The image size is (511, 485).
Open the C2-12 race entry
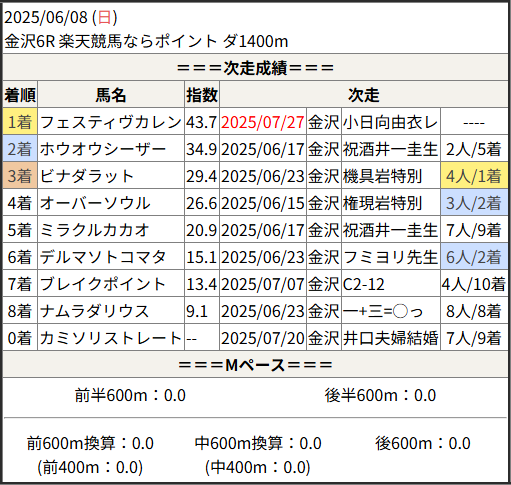pyautogui.click(x=364, y=284)
